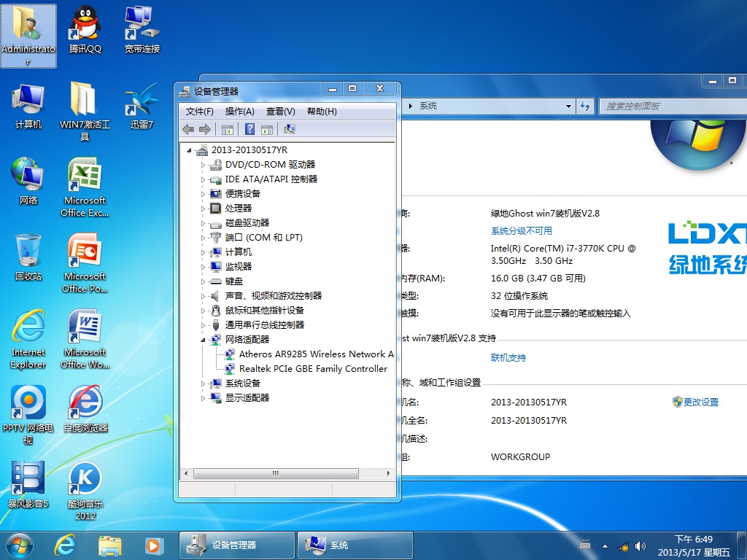Screen dimensions: 747x560
Task: Click the Administrator folder desktop icon
Action: click(x=28, y=36)
